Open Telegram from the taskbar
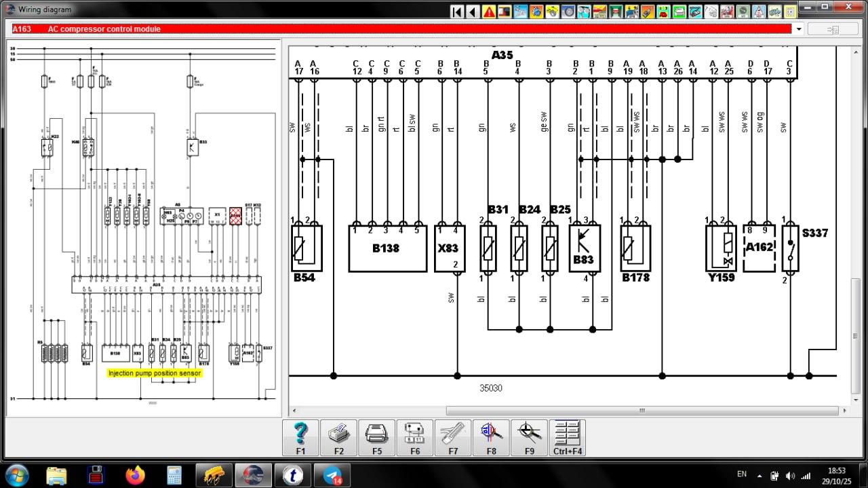Screen dimensions: 868x488 pos(332,474)
